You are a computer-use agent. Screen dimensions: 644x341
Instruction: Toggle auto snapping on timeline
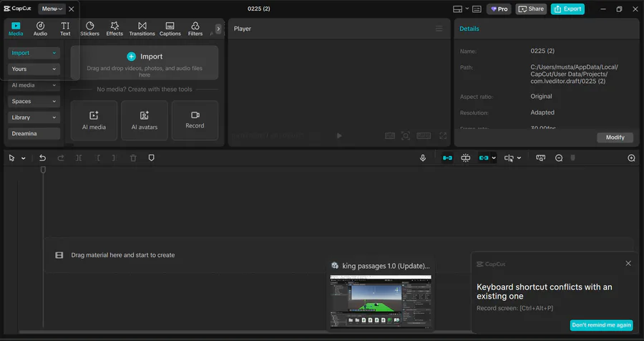click(x=465, y=158)
